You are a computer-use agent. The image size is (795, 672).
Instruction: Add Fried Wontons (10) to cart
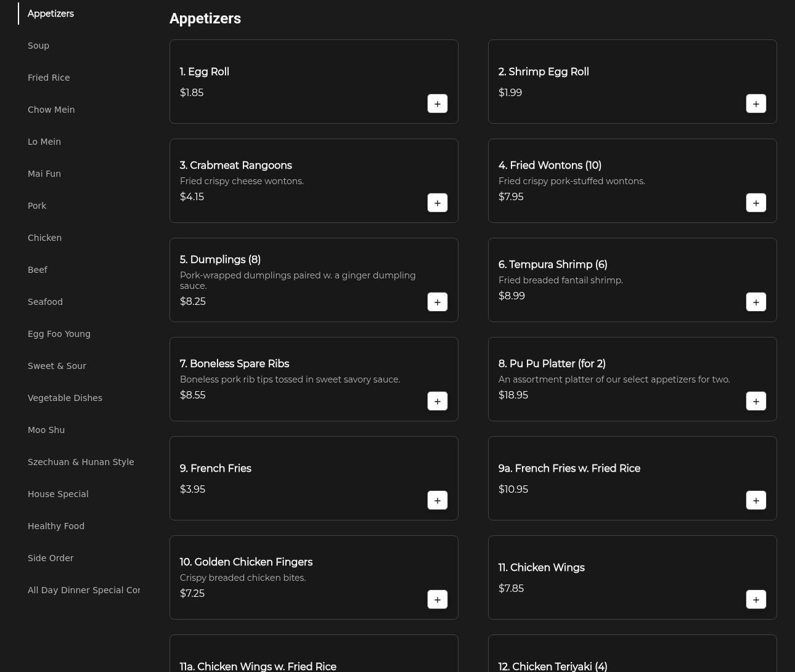(756, 203)
